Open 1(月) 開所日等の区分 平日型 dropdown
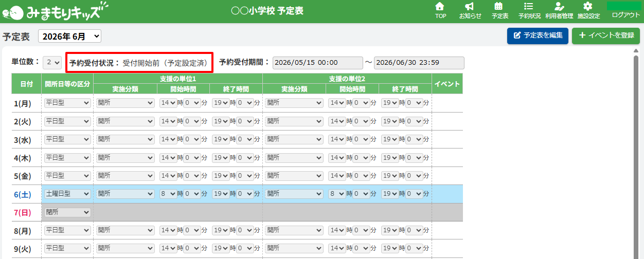Image resolution: width=644 pixels, height=259 pixels. (67, 103)
